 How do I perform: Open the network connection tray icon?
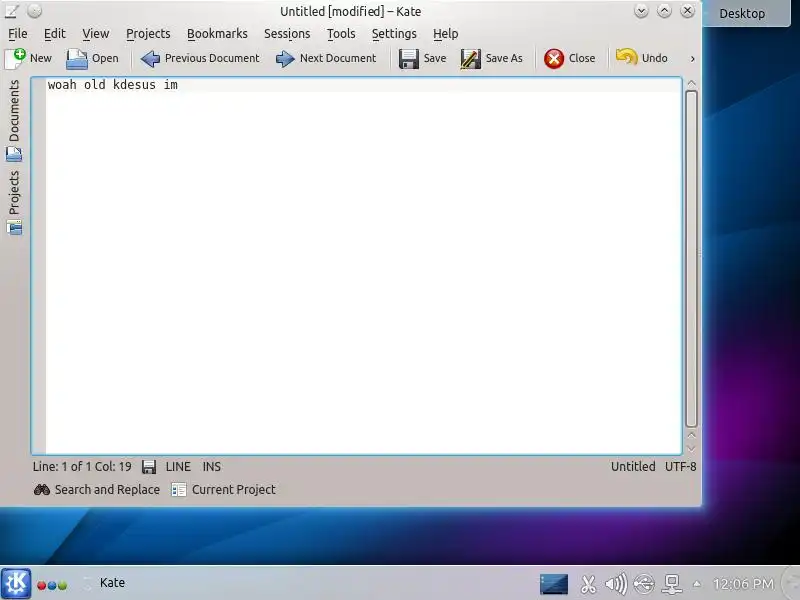coord(672,584)
